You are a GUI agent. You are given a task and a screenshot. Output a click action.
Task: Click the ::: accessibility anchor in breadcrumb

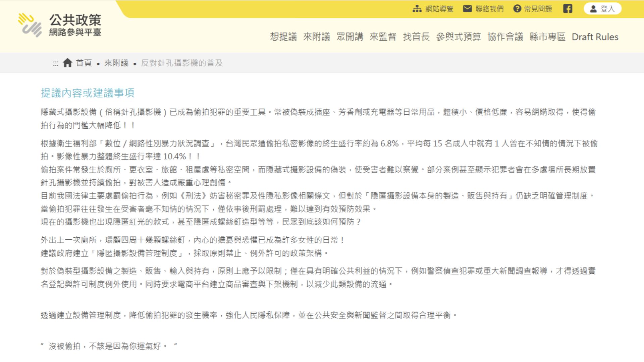point(56,63)
